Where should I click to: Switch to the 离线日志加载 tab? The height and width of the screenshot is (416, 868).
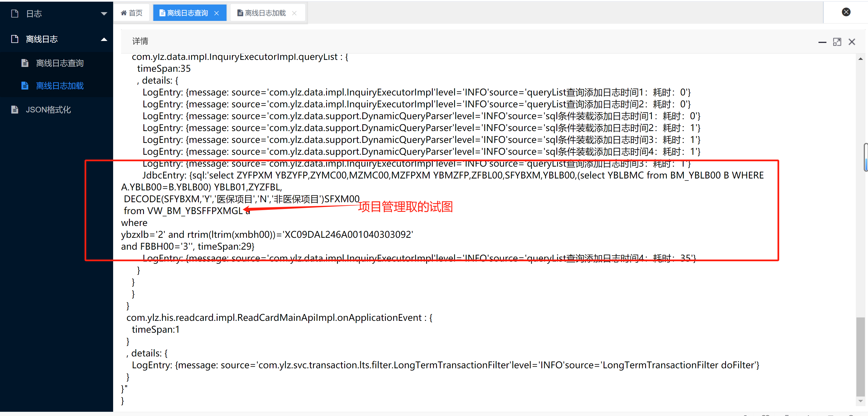pyautogui.click(x=265, y=13)
